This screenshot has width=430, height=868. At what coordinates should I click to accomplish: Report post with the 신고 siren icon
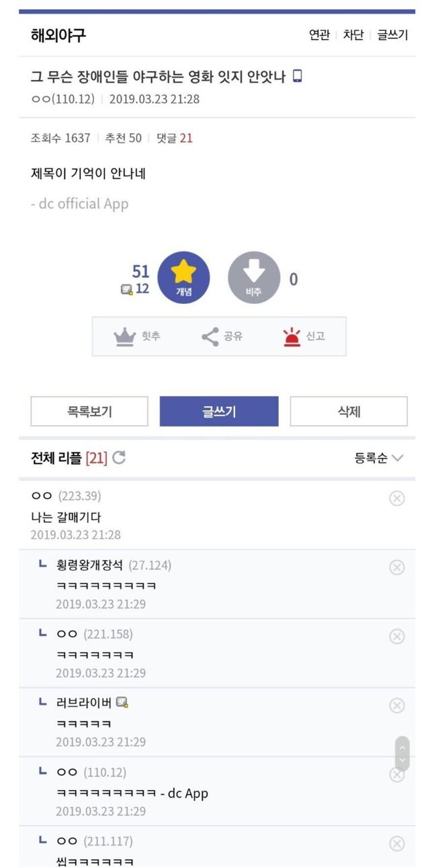tap(292, 336)
